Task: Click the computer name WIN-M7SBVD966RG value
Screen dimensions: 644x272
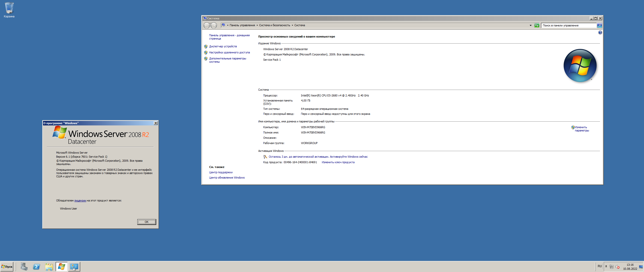Action: [x=313, y=127]
